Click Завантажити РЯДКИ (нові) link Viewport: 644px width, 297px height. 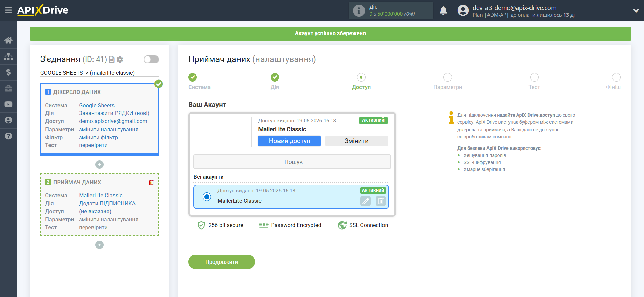[x=114, y=113]
